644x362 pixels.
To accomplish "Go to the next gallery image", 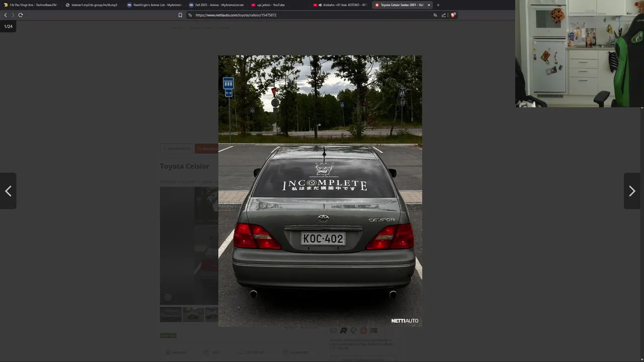I will tap(632, 191).
